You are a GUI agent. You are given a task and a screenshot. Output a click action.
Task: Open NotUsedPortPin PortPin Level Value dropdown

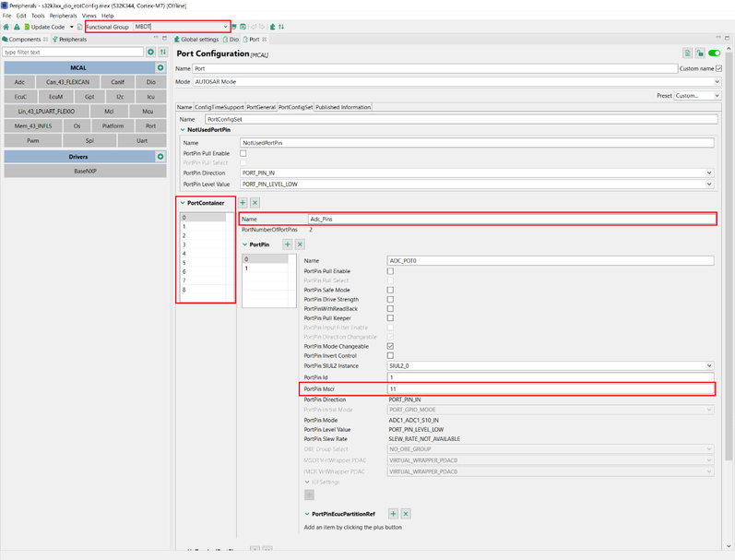tap(477, 185)
